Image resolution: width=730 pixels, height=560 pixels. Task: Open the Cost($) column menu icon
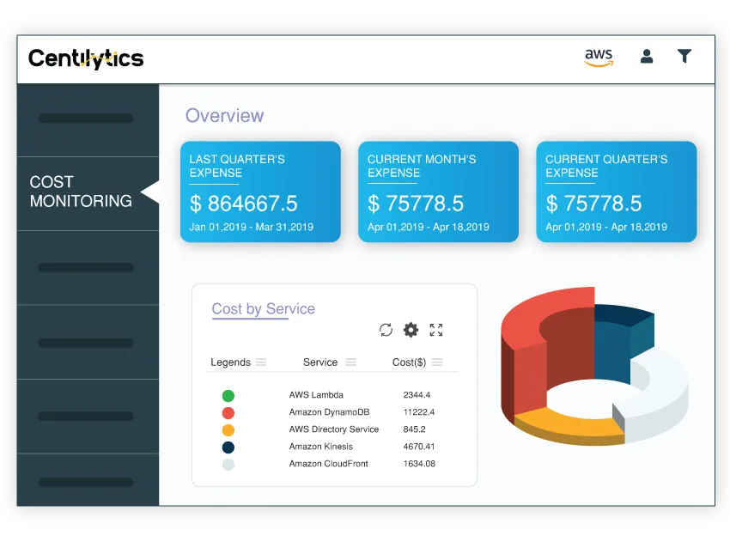[437, 362]
